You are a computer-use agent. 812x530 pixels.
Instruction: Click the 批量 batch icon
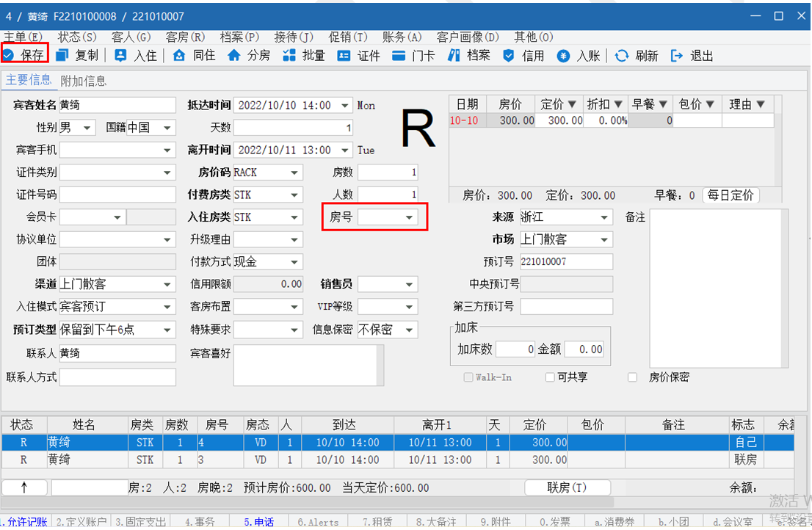pos(289,55)
